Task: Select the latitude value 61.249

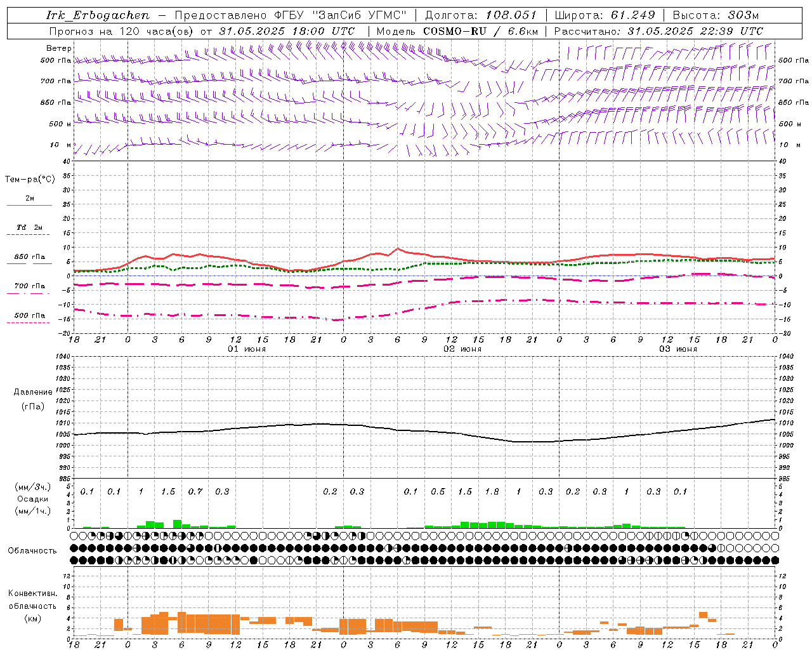Action: (x=632, y=15)
